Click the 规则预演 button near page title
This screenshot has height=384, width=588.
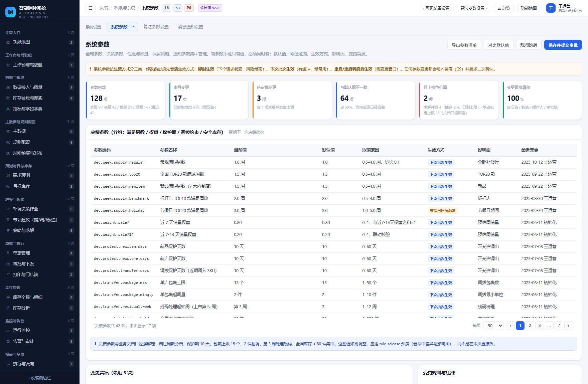[529, 45]
